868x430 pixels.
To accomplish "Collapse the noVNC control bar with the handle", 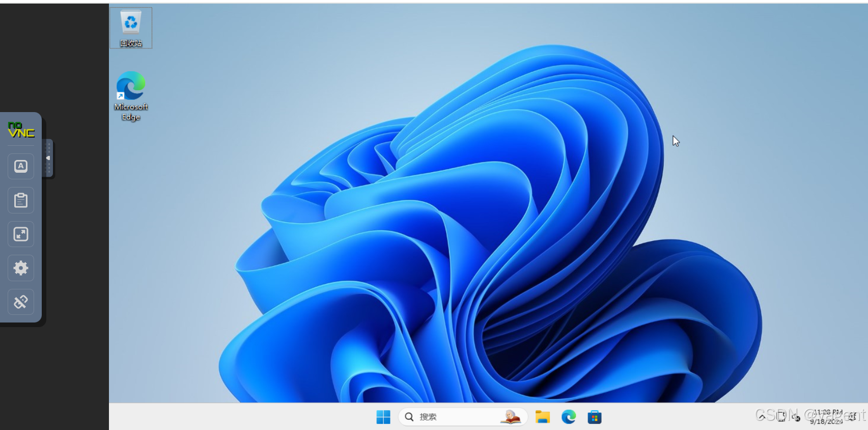I will point(48,158).
